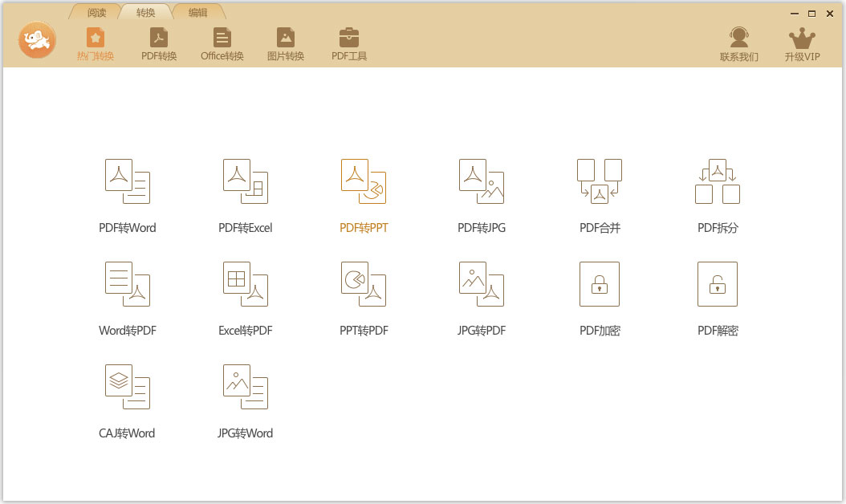Select the PDF转Excel icon

coord(246,181)
